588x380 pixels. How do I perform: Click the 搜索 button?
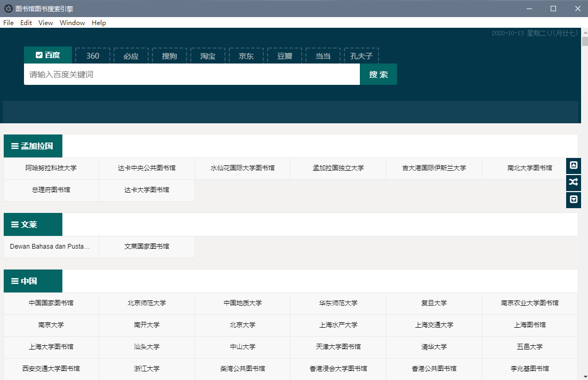(378, 74)
